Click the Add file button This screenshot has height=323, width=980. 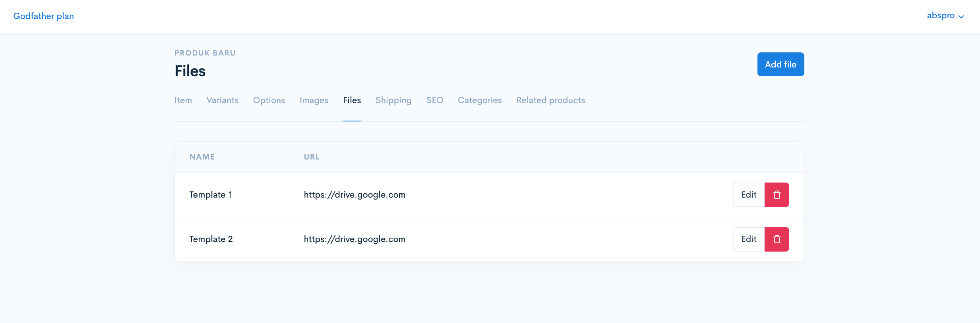[x=781, y=64]
